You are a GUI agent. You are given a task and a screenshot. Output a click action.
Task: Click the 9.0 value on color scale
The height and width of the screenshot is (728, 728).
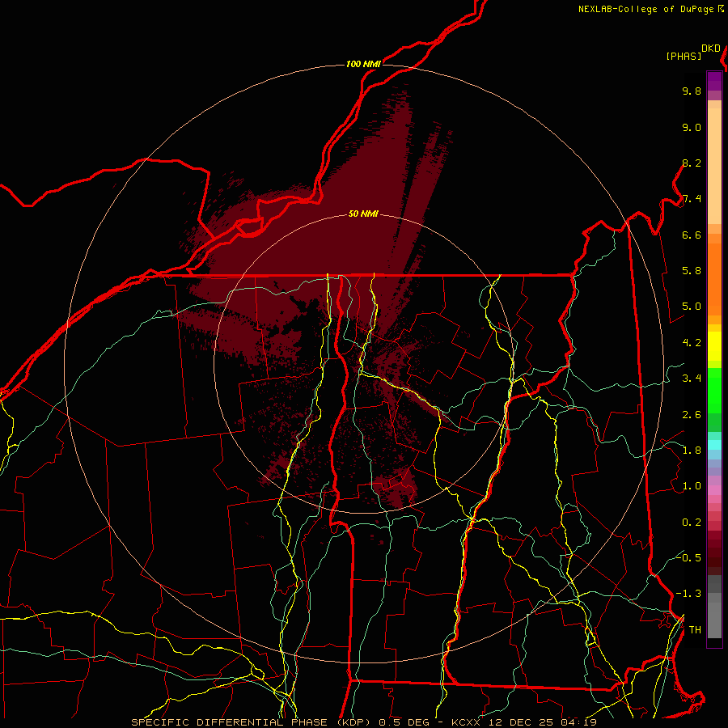click(x=692, y=127)
